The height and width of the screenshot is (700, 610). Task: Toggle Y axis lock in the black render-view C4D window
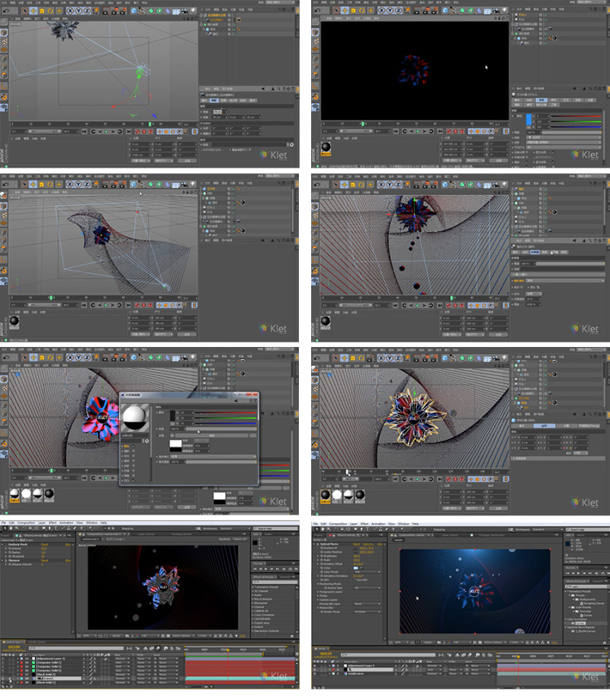[x=390, y=10]
